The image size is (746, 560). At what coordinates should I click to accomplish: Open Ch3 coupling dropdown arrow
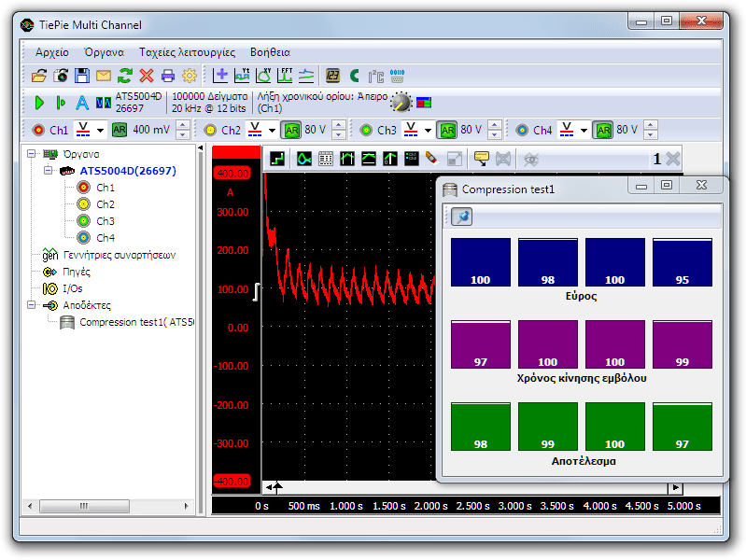(x=429, y=130)
